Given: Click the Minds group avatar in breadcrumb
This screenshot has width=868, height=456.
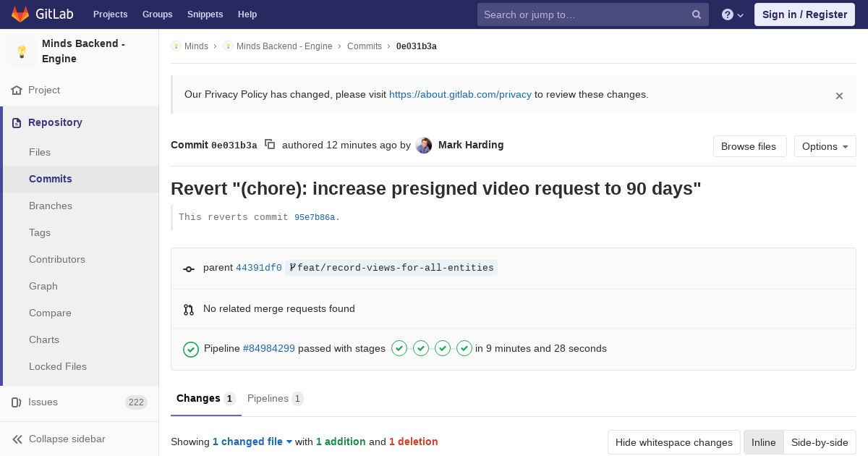Looking at the screenshot, I should [176, 46].
